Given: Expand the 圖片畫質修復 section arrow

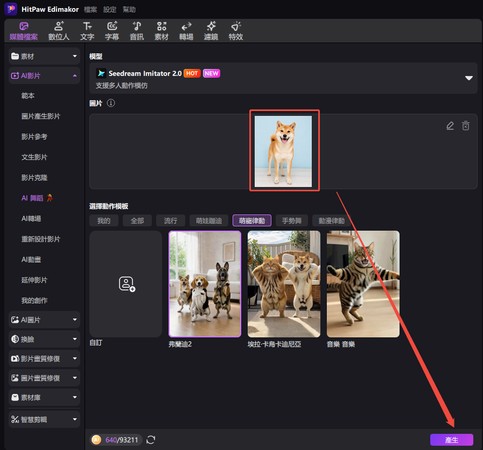Looking at the screenshot, I should tap(75, 378).
